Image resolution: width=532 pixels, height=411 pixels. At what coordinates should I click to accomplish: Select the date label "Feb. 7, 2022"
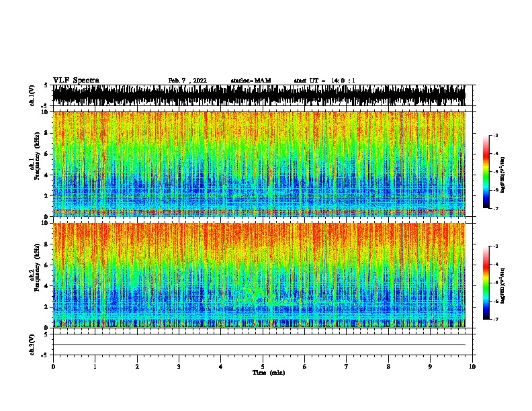coord(187,81)
